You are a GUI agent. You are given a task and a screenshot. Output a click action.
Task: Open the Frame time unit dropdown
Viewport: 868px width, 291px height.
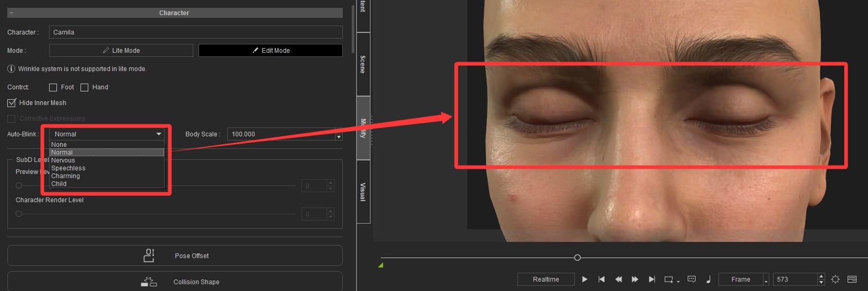766,280
